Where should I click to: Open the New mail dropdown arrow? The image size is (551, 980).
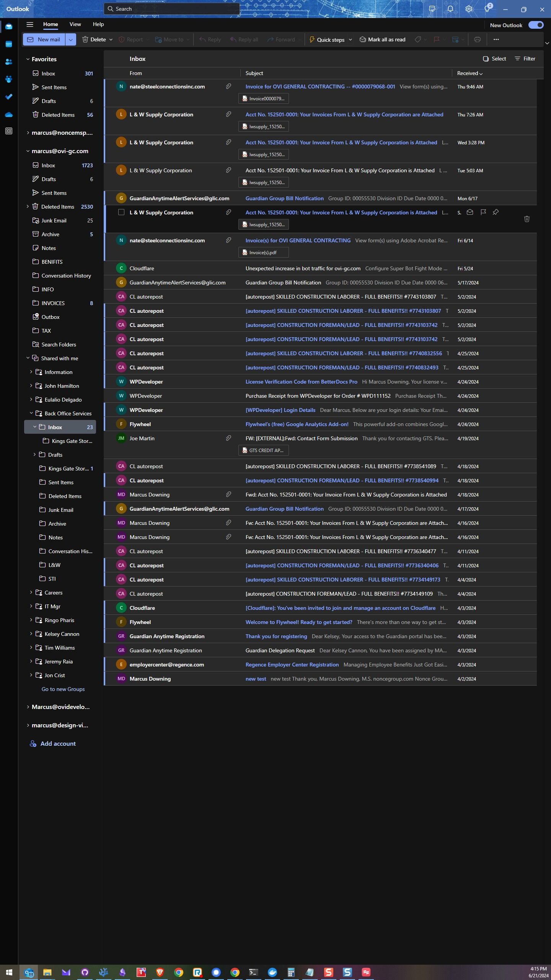coord(71,39)
